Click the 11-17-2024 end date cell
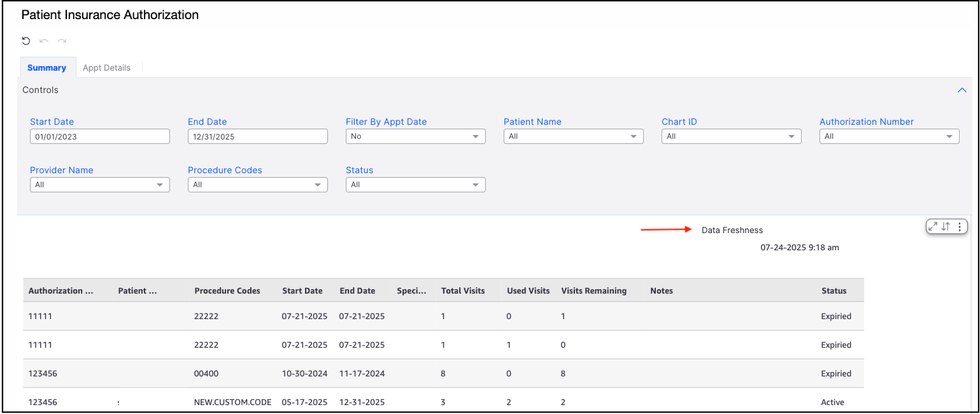This screenshot has height=414, width=980. tap(362, 373)
